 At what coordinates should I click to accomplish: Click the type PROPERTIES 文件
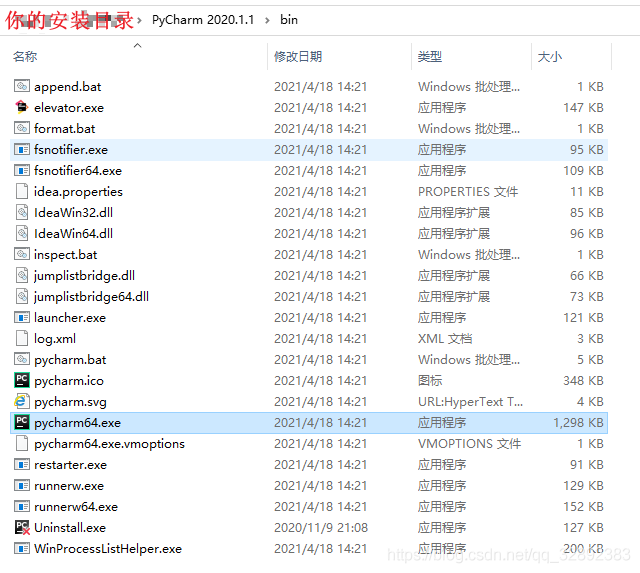[x=468, y=191]
